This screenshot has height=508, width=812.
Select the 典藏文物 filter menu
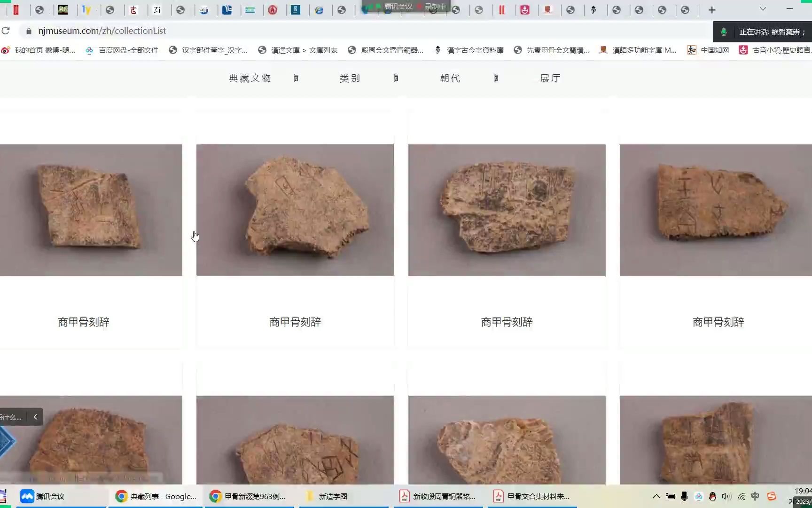[250, 78]
